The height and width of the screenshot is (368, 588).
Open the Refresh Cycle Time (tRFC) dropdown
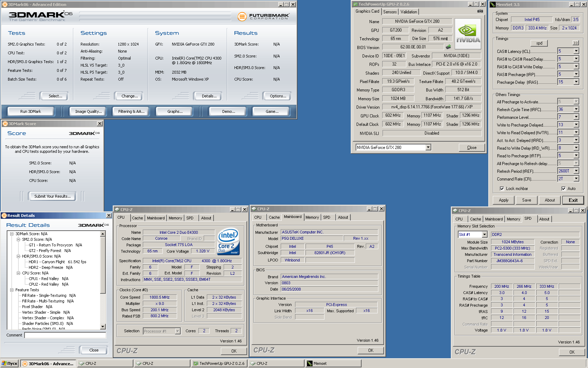576,109
